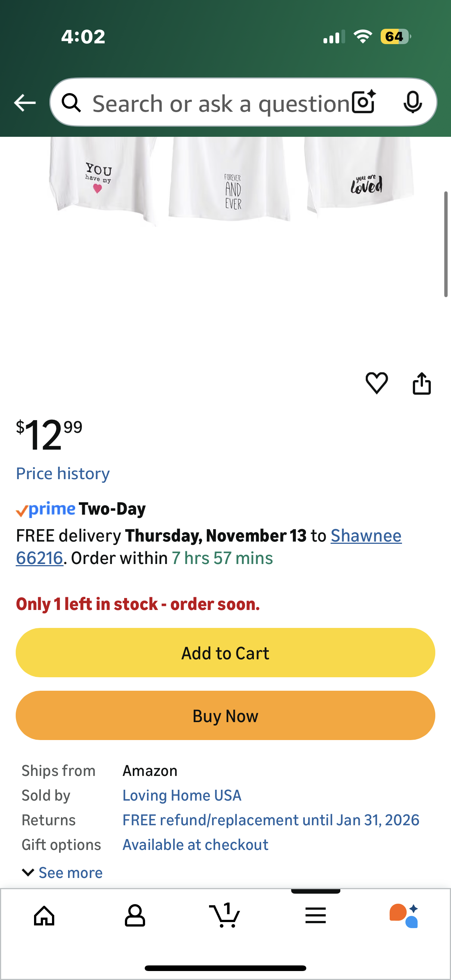Open the Home tab
The width and height of the screenshot is (451, 980).
[x=45, y=915]
